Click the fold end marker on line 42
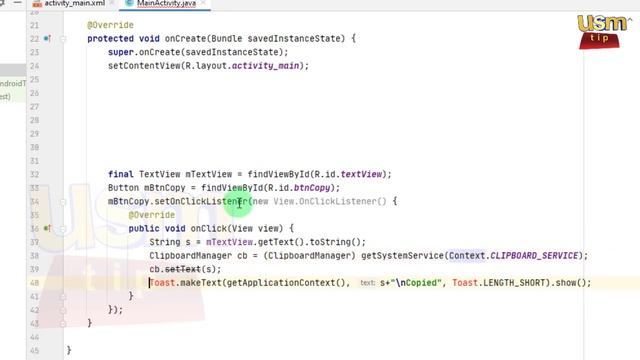This screenshot has height=360, width=640. point(63,310)
